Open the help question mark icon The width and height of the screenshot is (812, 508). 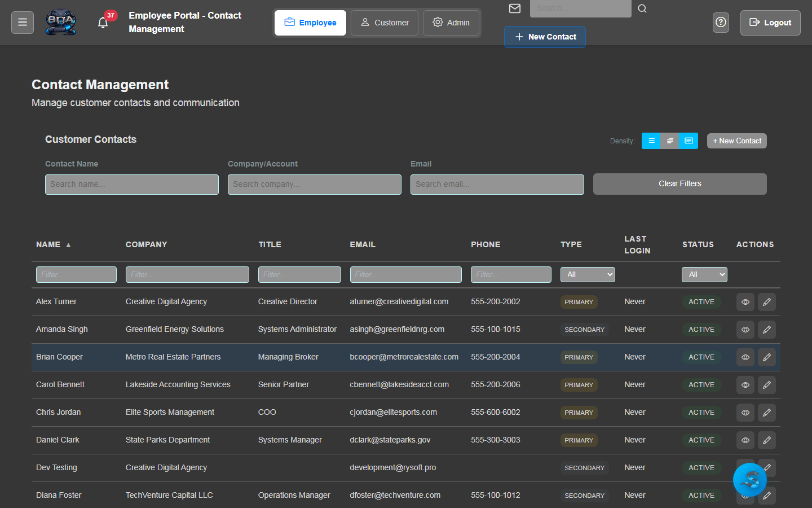coord(721,22)
